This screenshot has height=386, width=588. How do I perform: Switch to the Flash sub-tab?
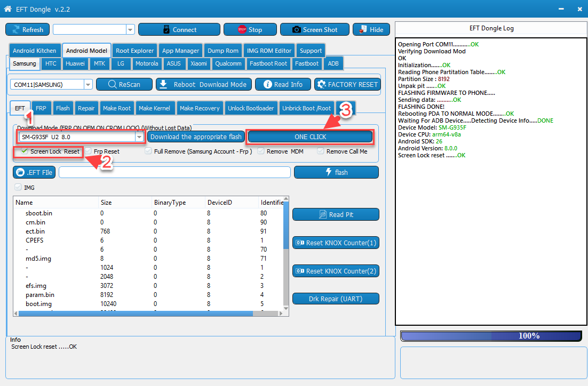(x=62, y=108)
